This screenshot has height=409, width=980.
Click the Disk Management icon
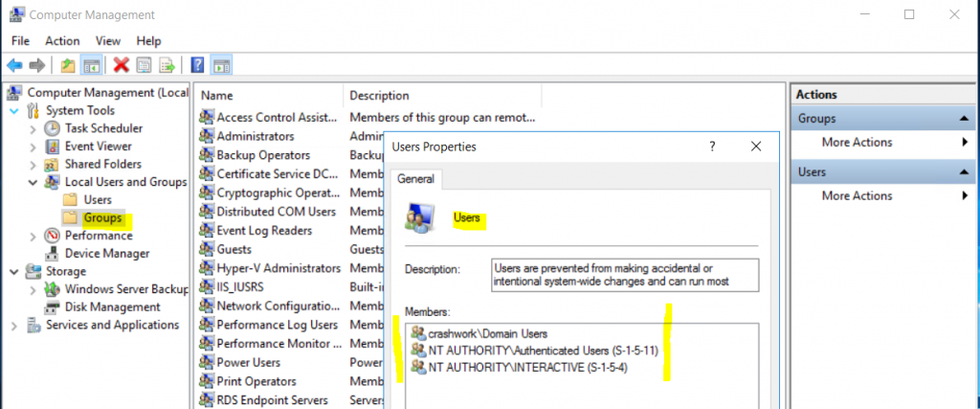(54, 307)
